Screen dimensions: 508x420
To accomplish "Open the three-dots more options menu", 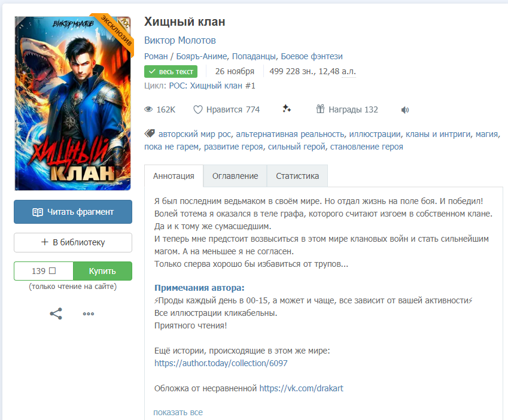I will pos(89,314).
